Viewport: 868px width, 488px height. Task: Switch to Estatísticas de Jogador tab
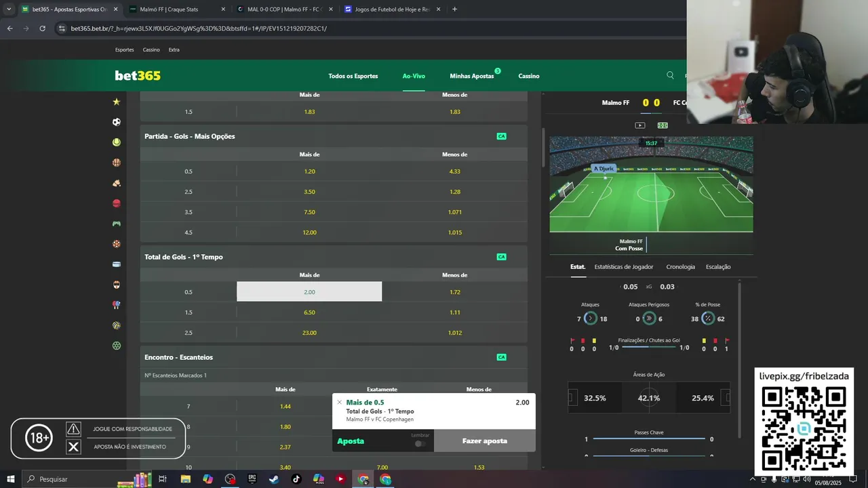624,266
